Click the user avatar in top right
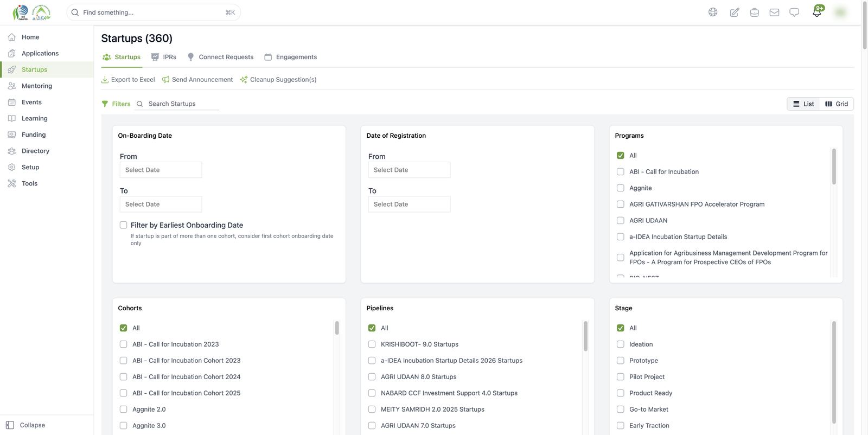 [x=840, y=12]
